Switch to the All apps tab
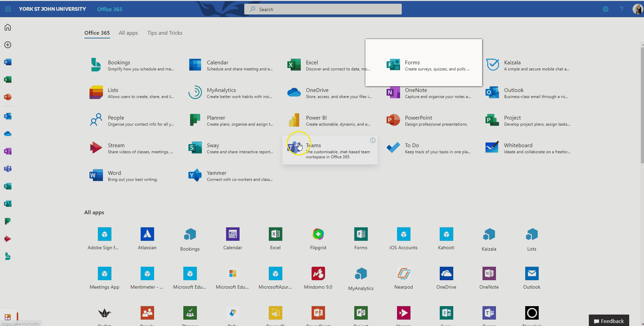Screen dimensions: 644x326 point(128,33)
